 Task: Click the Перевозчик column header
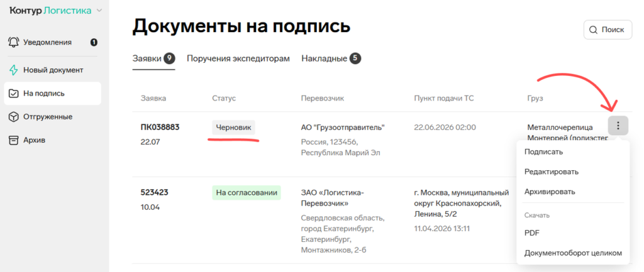323,99
